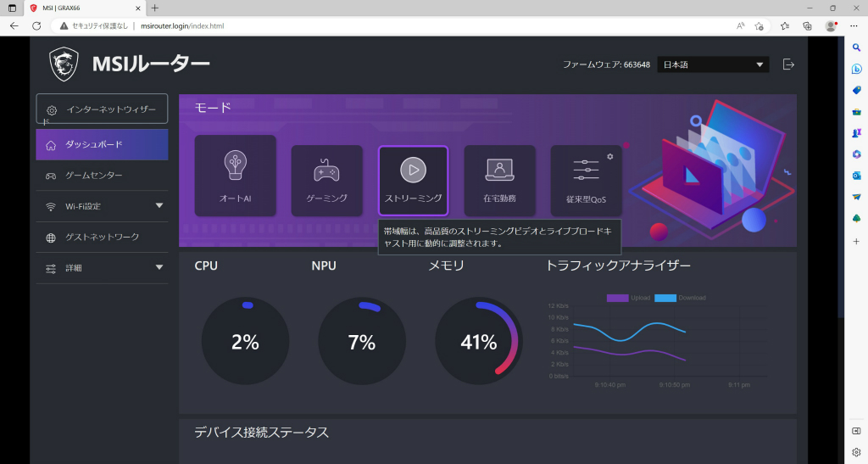The image size is (868, 464).
Task: Click the tree icon in Edge sidebar
Action: [x=856, y=219]
